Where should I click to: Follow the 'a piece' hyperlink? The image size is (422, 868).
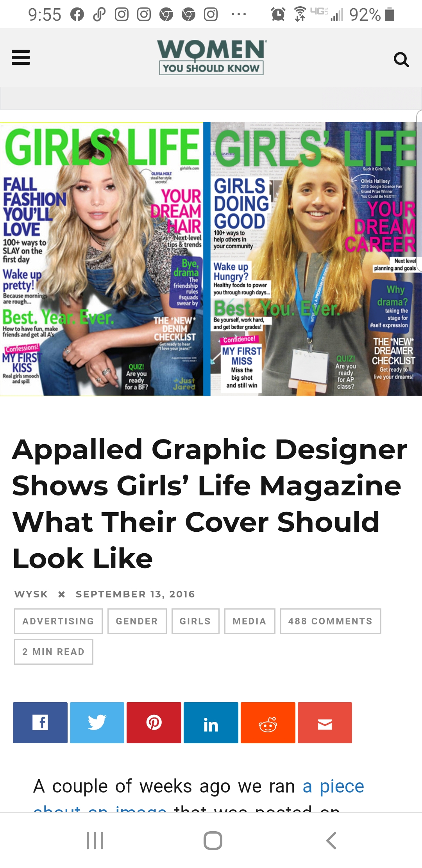click(333, 786)
